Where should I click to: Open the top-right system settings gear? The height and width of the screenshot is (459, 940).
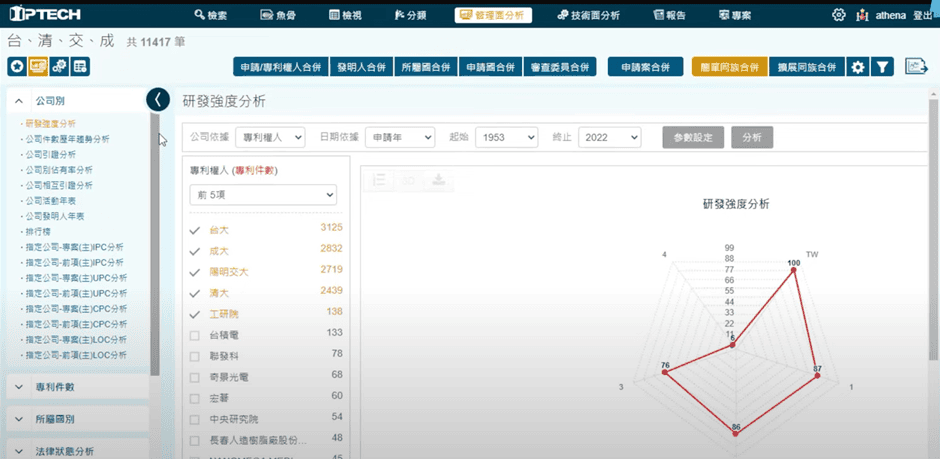[x=838, y=15]
